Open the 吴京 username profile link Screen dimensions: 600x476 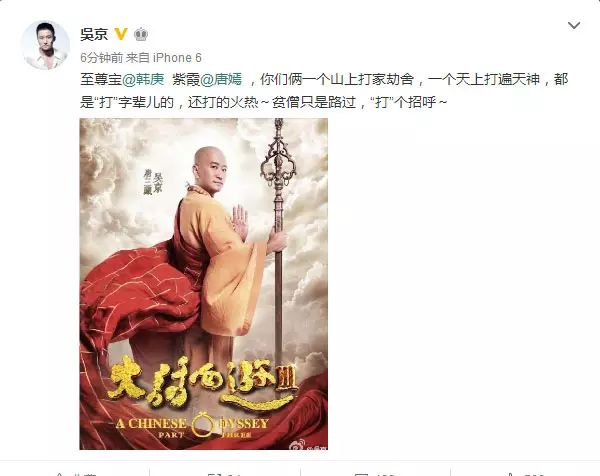pos(94,34)
